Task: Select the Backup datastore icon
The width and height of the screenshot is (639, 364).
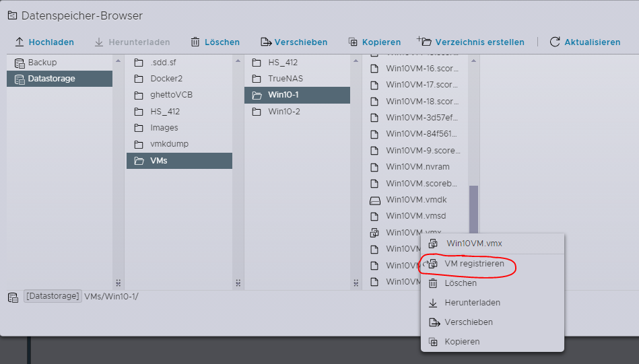Action: tap(19, 63)
